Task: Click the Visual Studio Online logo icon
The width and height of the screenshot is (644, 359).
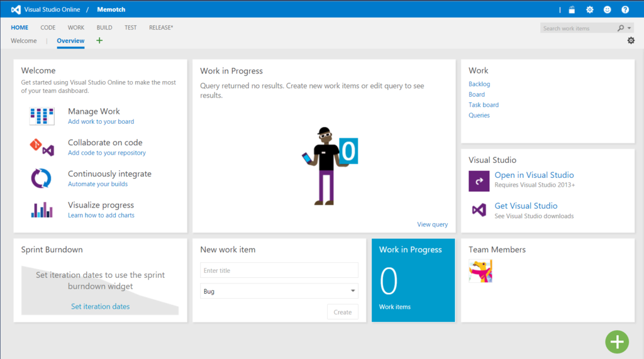Action: point(16,9)
